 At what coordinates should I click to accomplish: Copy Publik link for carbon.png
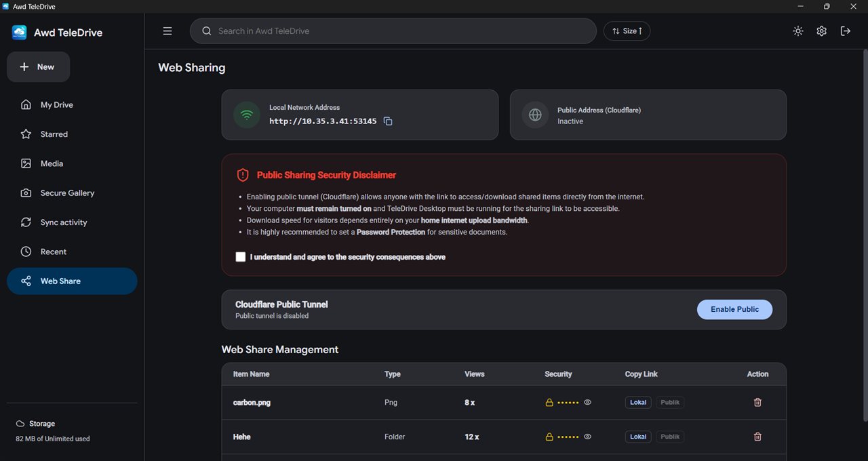click(x=670, y=403)
